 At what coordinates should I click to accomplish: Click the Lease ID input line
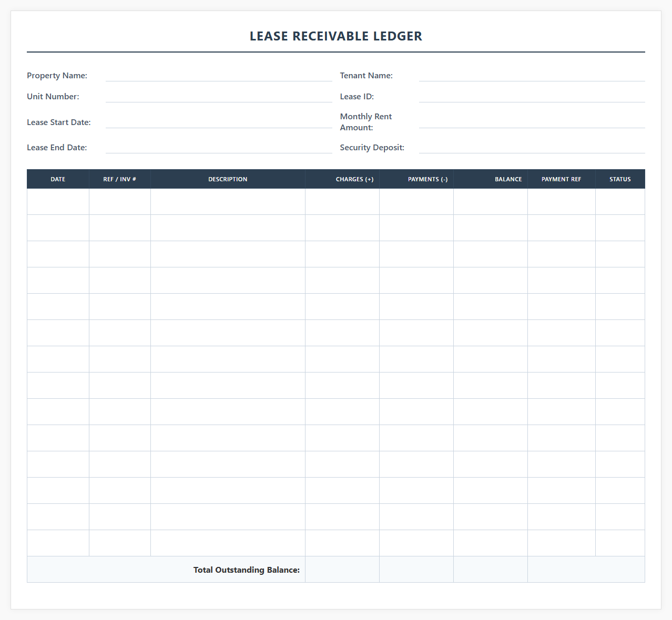pyautogui.click(x=532, y=97)
